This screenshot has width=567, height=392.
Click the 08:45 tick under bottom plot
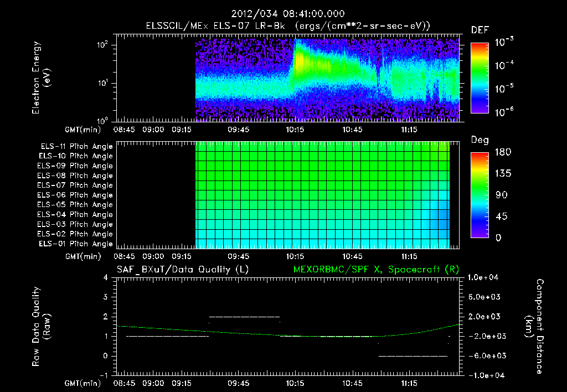click(x=124, y=383)
